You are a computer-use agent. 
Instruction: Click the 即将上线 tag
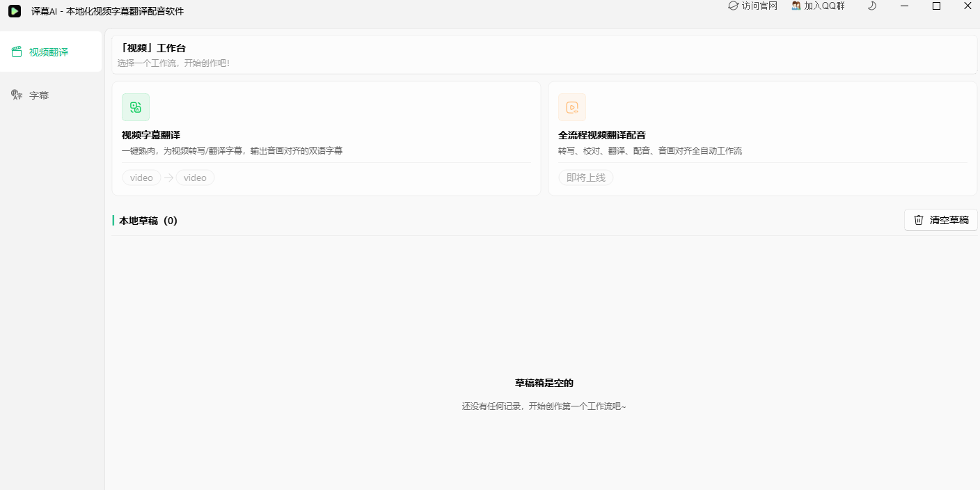586,177
